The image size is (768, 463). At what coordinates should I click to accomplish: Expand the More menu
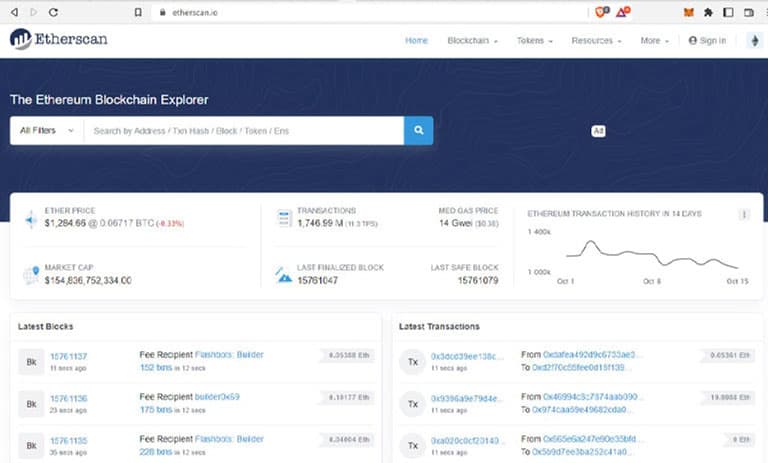point(654,41)
